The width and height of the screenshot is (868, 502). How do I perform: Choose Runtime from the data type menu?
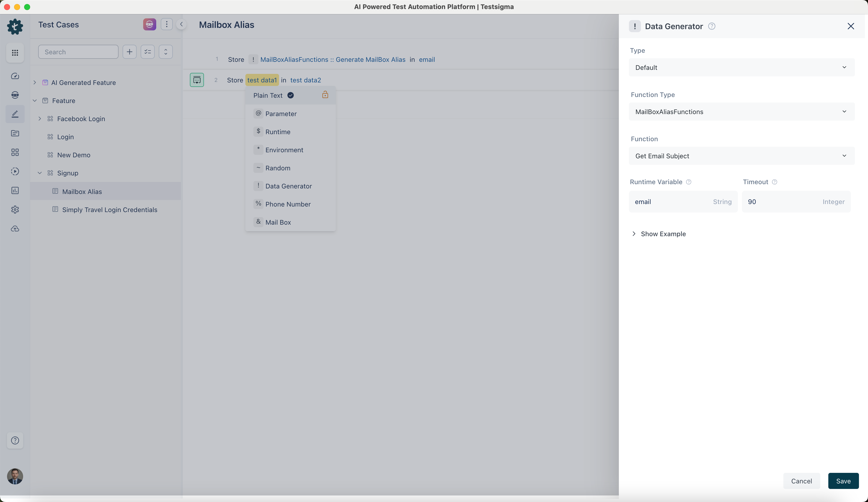[290, 132]
